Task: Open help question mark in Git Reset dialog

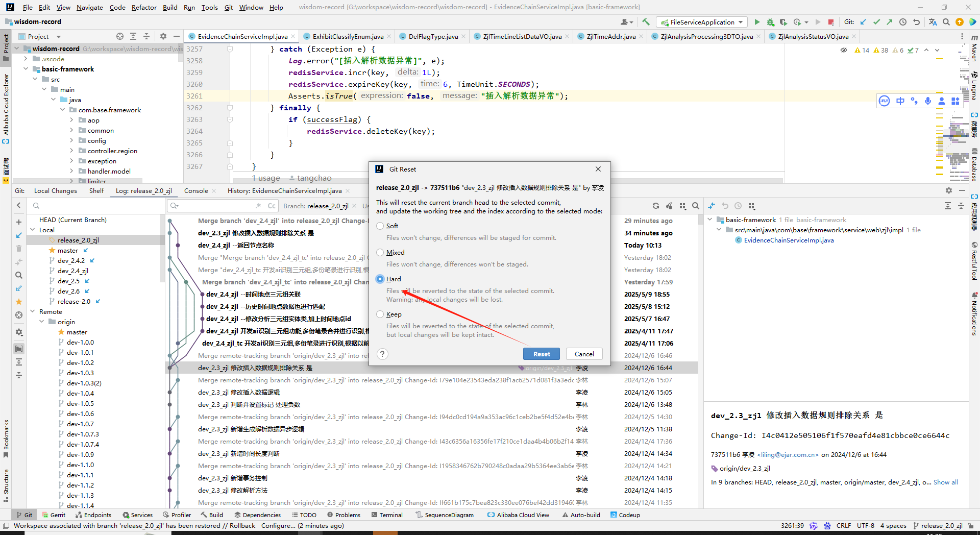Action: pyautogui.click(x=382, y=354)
